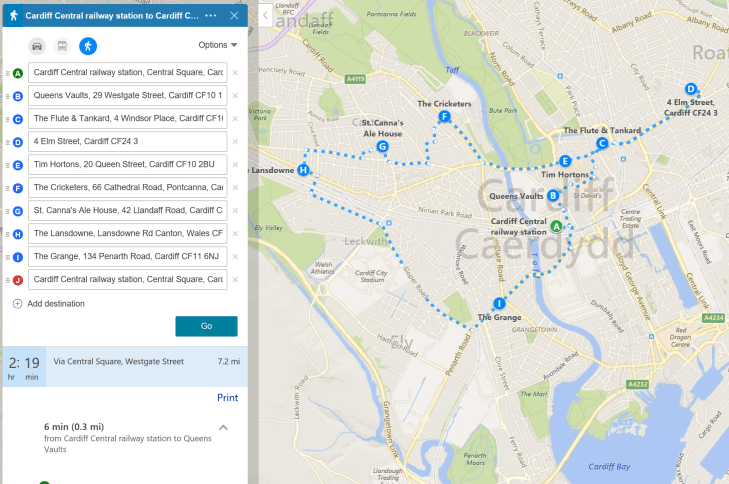Edit the waypoint A address field
This screenshot has height=484, width=729.
pyautogui.click(x=127, y=73)
